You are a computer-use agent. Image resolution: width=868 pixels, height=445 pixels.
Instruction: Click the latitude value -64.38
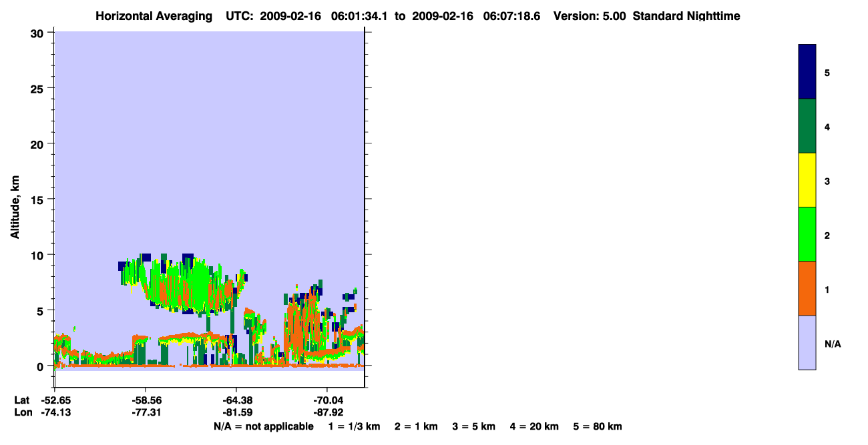236,400
